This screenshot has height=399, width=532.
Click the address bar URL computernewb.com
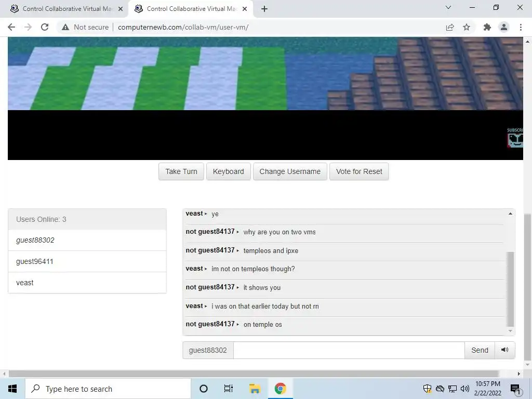[x=183, y=27]
